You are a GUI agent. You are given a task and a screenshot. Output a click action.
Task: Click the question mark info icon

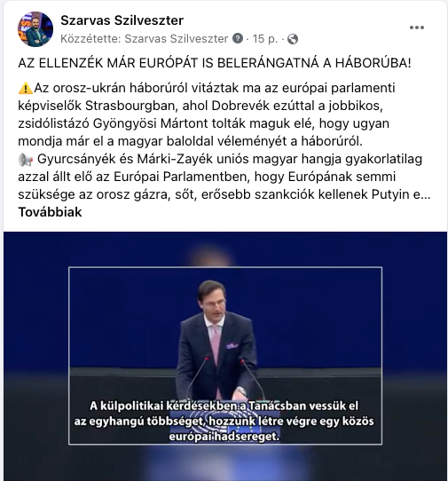pyautogui.click(x=238, y=39)
